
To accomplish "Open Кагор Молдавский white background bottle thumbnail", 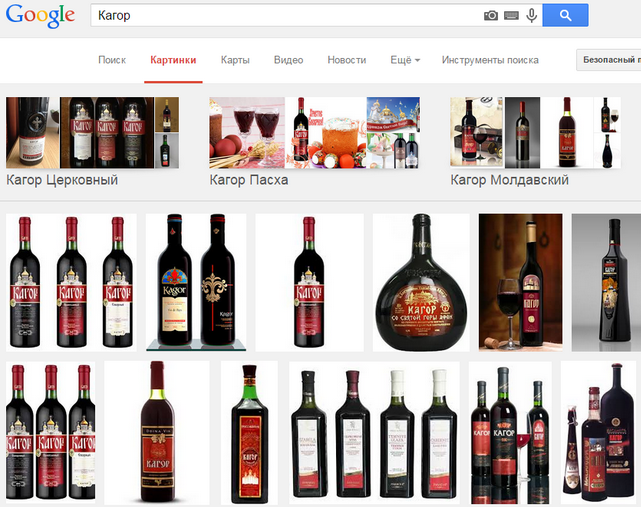I will pos(567,132).
